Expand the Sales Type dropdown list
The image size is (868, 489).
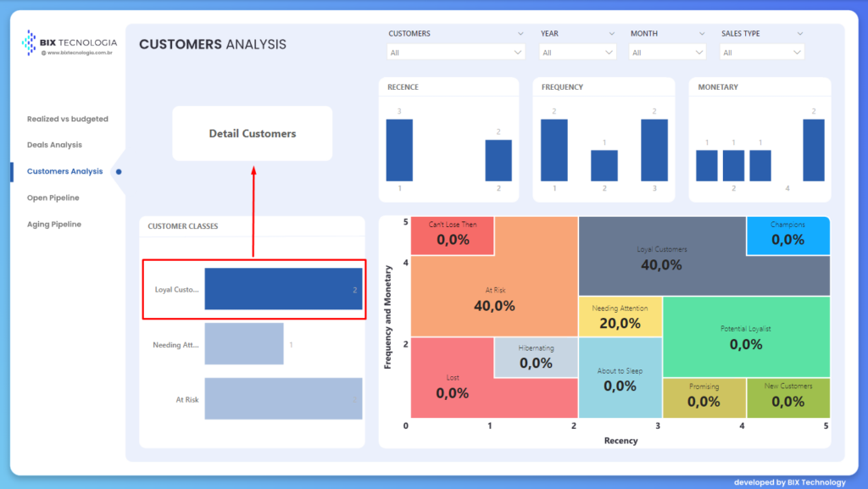tap(761, 53)
